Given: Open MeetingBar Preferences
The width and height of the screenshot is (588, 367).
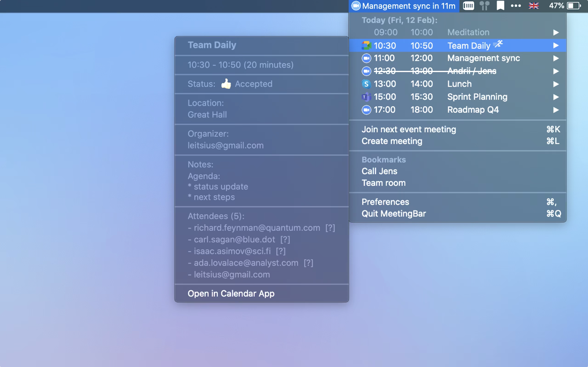Looking at the screenshot, I should (x=458, y=202).
